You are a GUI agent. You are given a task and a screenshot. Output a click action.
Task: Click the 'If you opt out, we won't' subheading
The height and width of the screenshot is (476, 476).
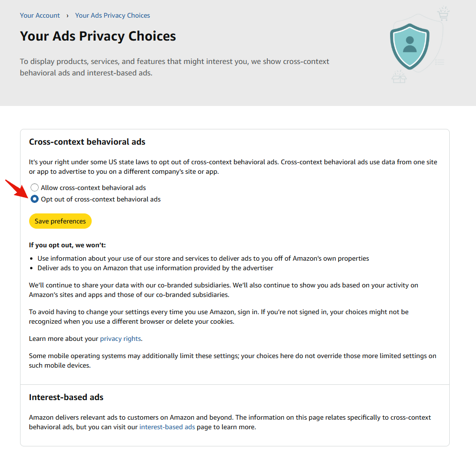click(67, 245)
